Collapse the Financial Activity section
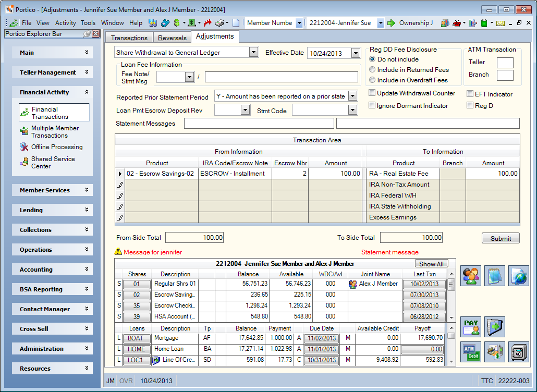This screenshot has width=537, height=392. [53, 92]
